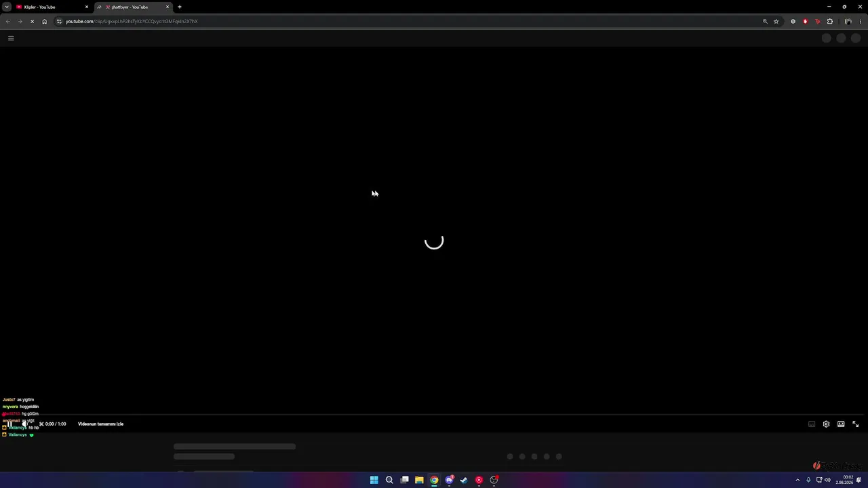View site information icon in address bar
Screen dimensions: 868x488
click(59, 21)
